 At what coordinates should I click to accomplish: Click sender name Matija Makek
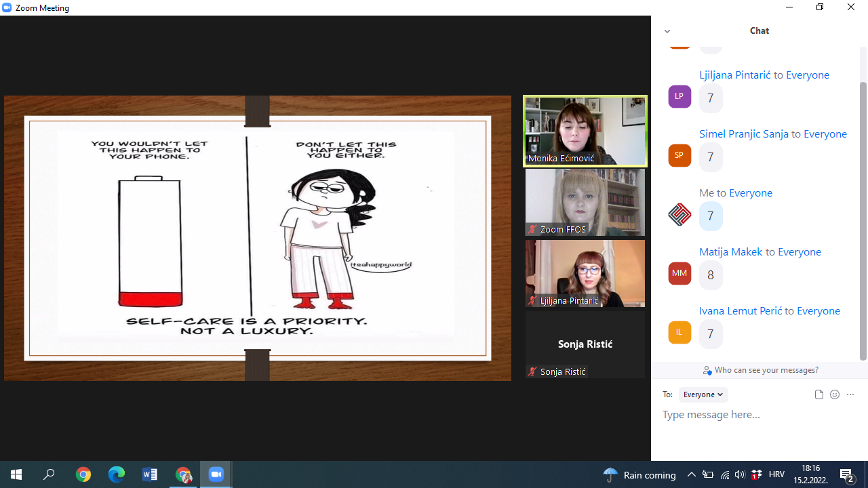tap(731, 251)
